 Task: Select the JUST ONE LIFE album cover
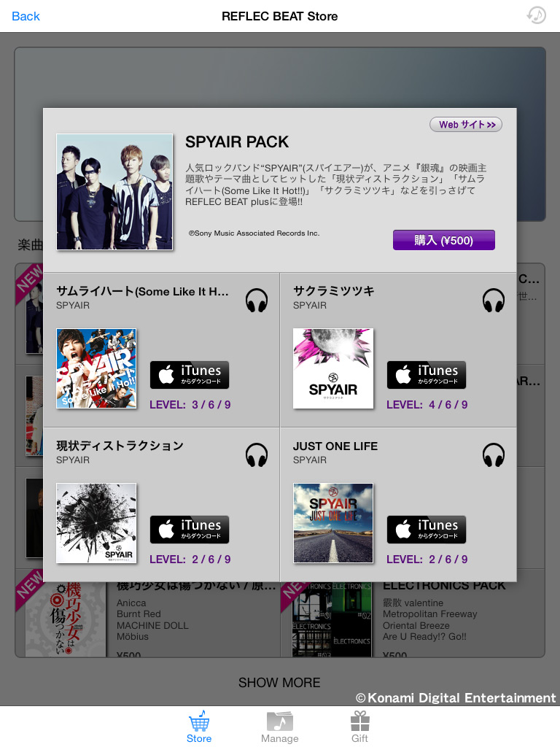pyautogui.click(x=333, y=523)
